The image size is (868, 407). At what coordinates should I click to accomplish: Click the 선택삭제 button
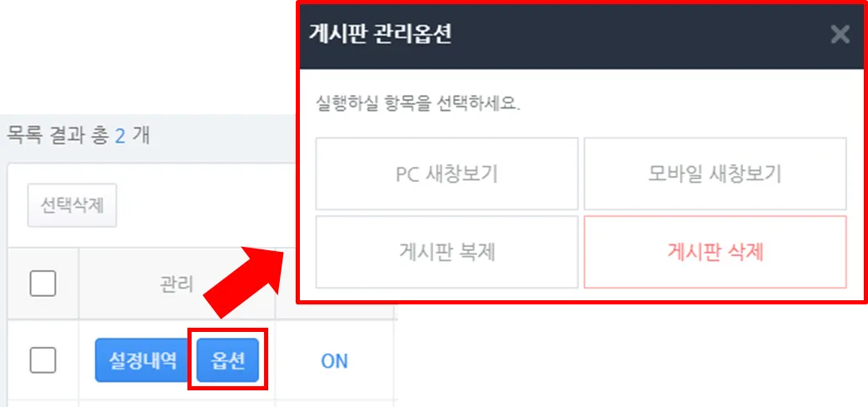pyautogui.click(x=72, y=205)
